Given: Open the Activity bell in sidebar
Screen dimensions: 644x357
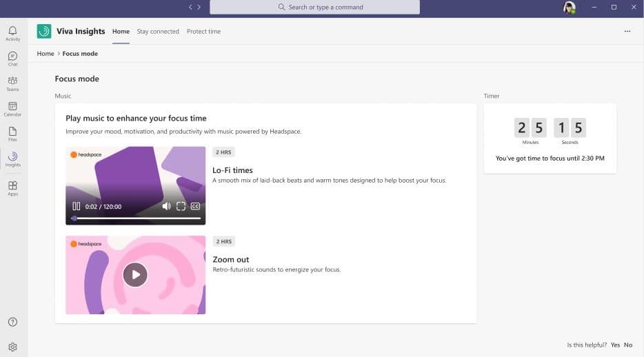Looking at the screenshot, I should (12, 34).
